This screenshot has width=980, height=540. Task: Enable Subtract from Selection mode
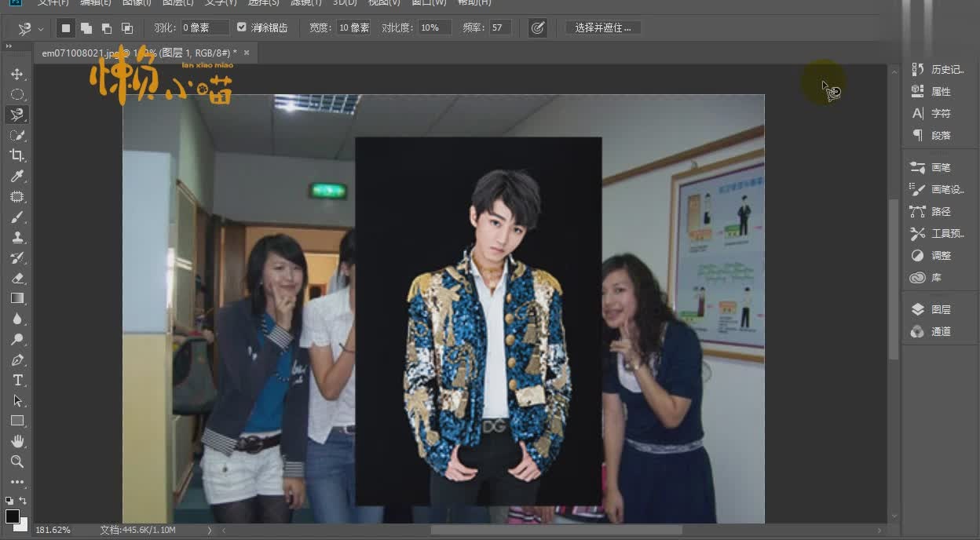coord(107,28)
